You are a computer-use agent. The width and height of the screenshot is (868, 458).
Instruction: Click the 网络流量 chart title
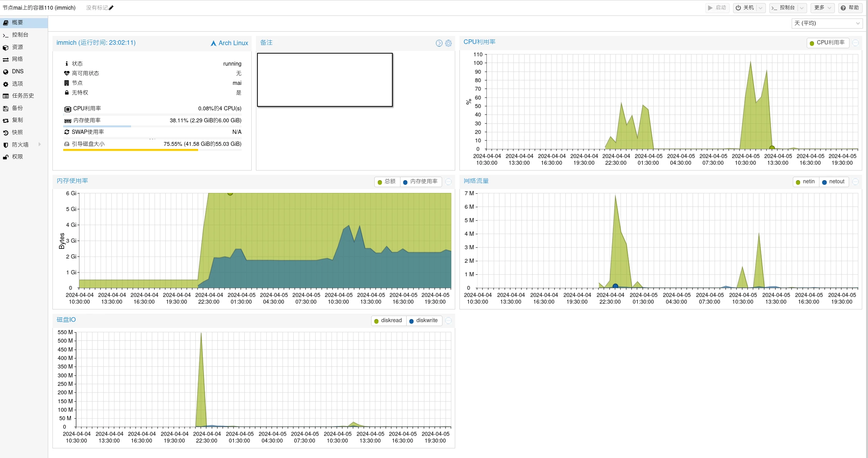coord(476,181)
